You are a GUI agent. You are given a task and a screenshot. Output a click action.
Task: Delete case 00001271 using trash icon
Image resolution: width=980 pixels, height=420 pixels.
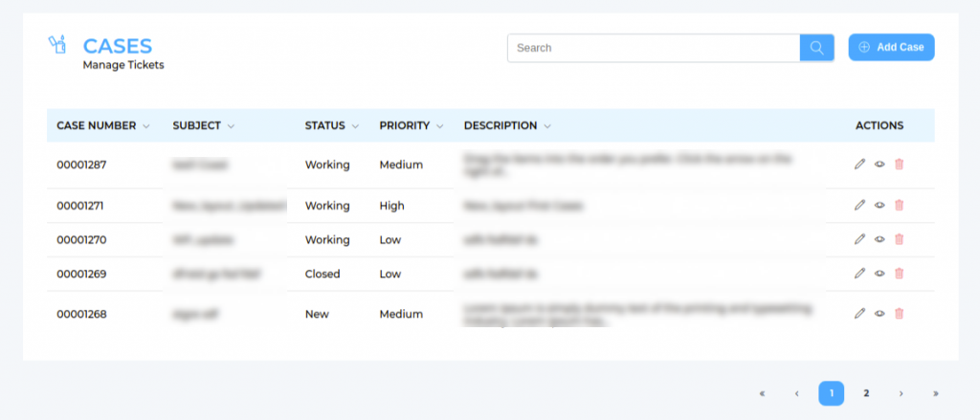899,205
